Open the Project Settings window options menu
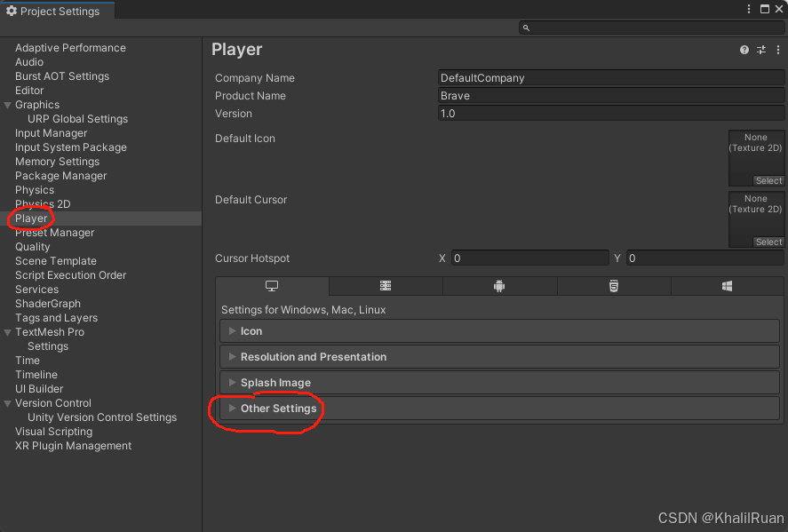The width and height of the screenshot is (788, 532). 749,9
